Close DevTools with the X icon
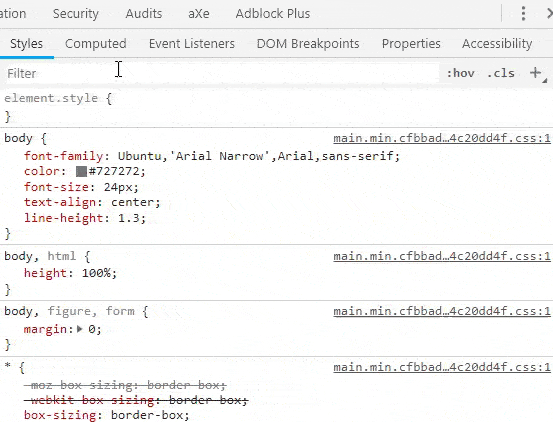Screen dimensions: 553x422 [x=549, y=14]
